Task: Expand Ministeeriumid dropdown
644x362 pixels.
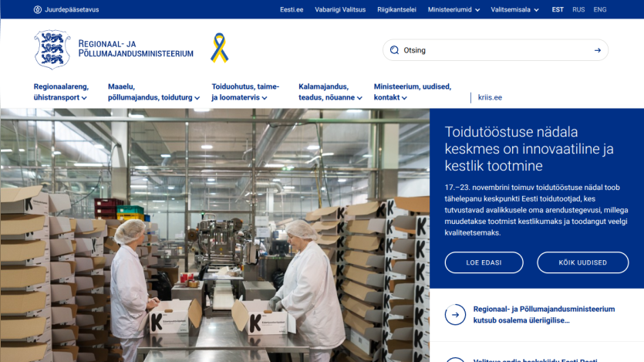Action: point(453,9)
